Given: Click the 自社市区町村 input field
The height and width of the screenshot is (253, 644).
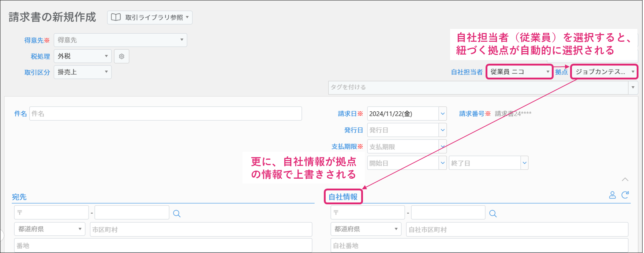Looking at the screenshot, I should pos(517,230).
